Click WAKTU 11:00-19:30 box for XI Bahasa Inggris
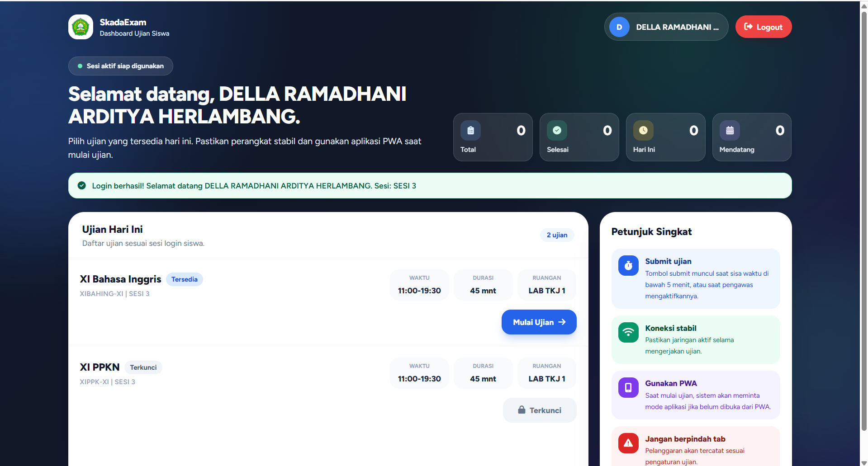Image resolution: width=868 pixels, height=466 pixels. (420, 285)
